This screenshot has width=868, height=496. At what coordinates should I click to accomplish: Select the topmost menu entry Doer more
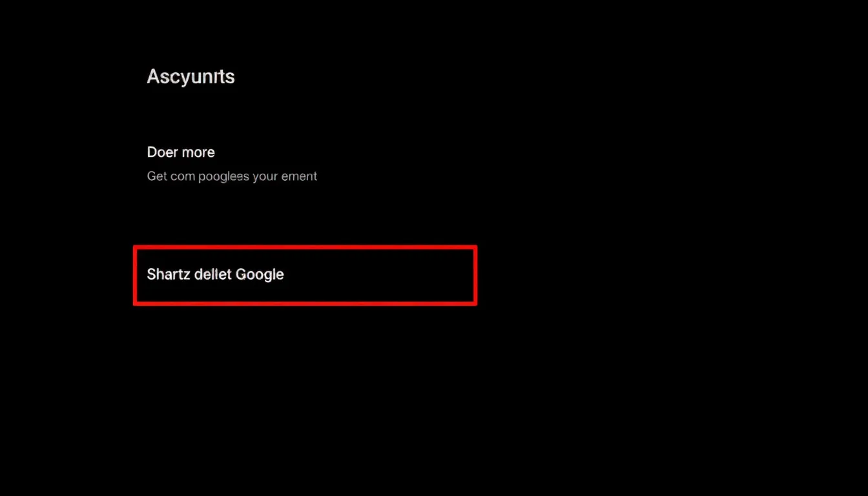(x=181, y=152)
